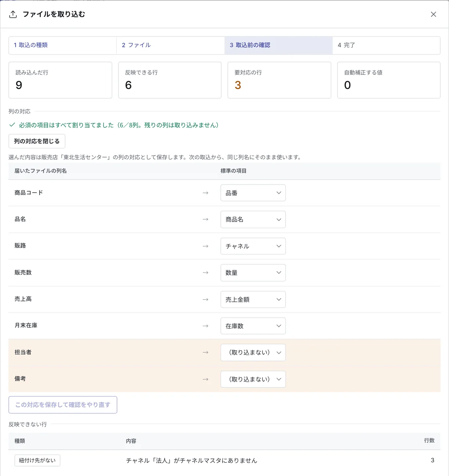Click the 担当者 column name
Screen dimensions: 449x476
coord(23,352)
